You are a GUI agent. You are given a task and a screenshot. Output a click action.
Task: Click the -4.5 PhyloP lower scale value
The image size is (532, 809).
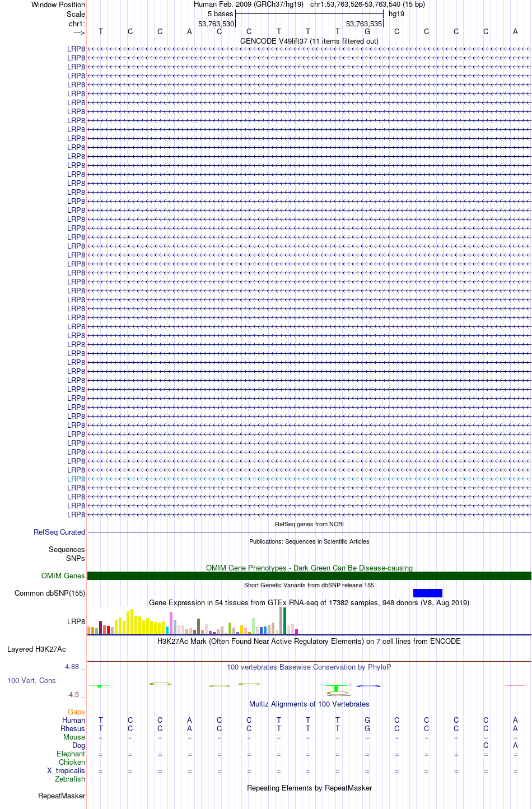tap(76, 694)
